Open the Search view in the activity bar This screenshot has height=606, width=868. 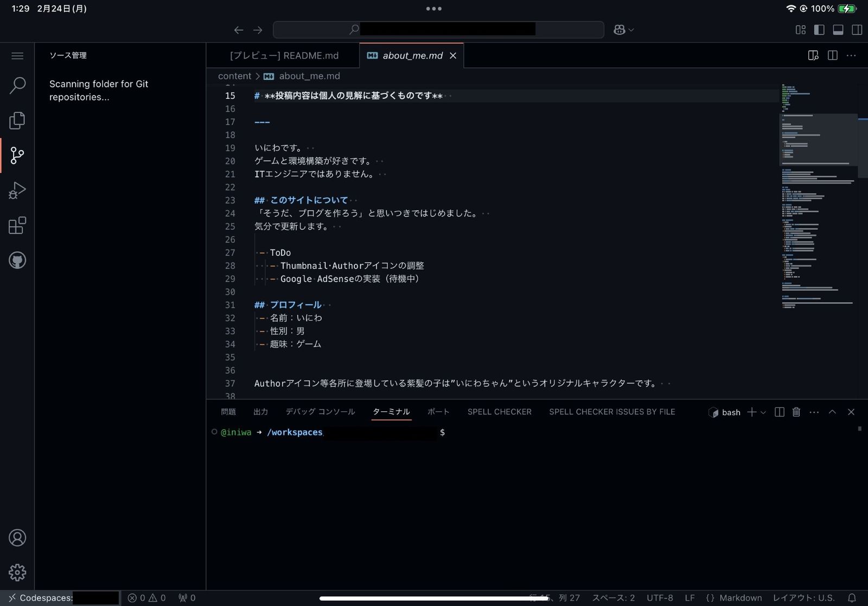(x=17, y=85)
